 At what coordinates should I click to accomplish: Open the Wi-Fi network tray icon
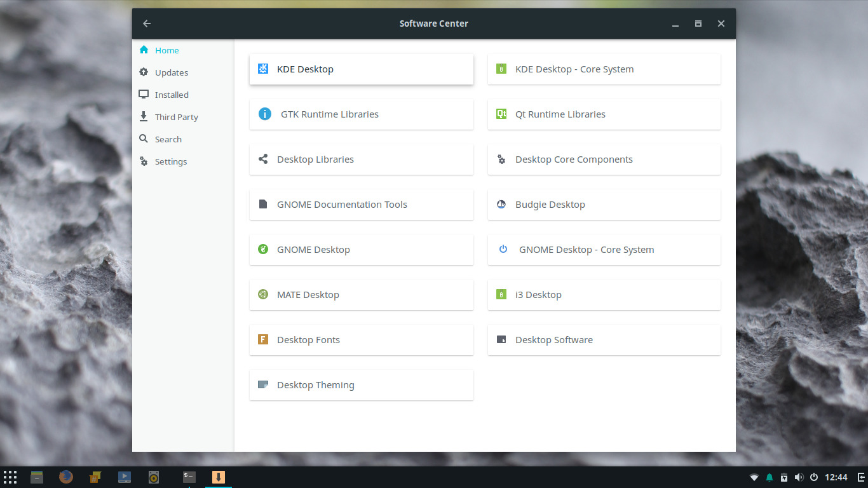pyautogui.click(x=754, y=477)
